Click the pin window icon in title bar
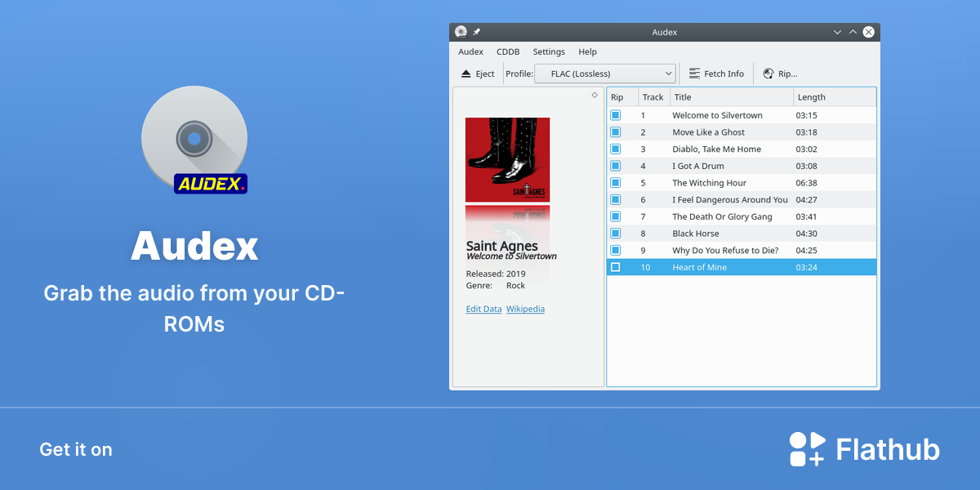Viewport: 980px width, 490px height. [x=477, y=32]
